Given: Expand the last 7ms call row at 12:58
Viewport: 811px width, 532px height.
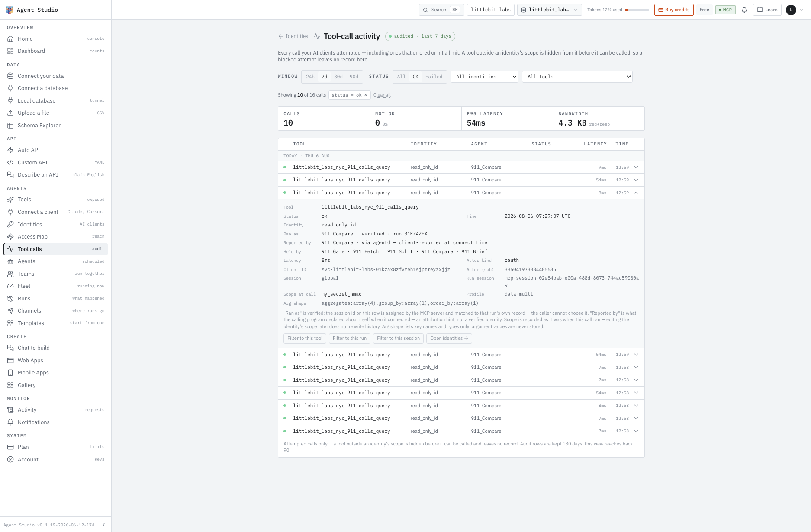Looking at the screenshot, I should coord(636,431).
